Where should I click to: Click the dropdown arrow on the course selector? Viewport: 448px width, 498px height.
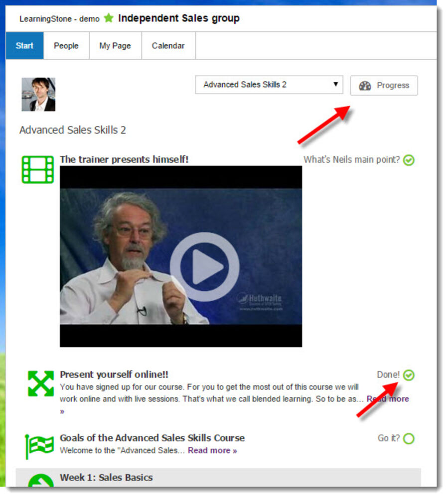[x=336, y=84]
